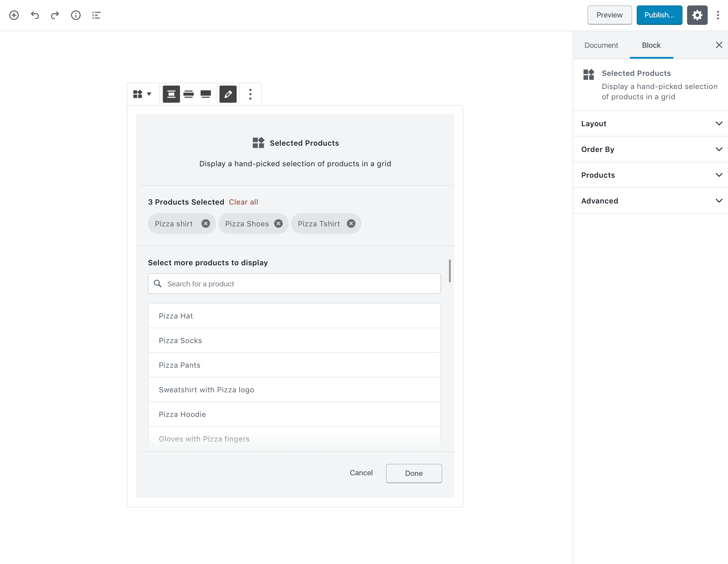Click the Add block plus icon

tap(14, 15)
